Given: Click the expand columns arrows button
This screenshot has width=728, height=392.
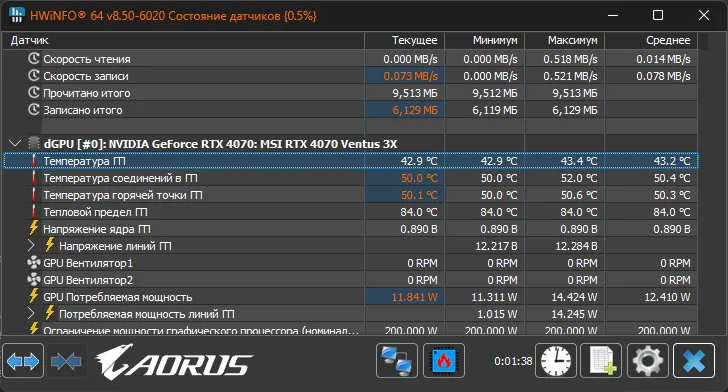Looking at the screenshot, I should (23, 361).
